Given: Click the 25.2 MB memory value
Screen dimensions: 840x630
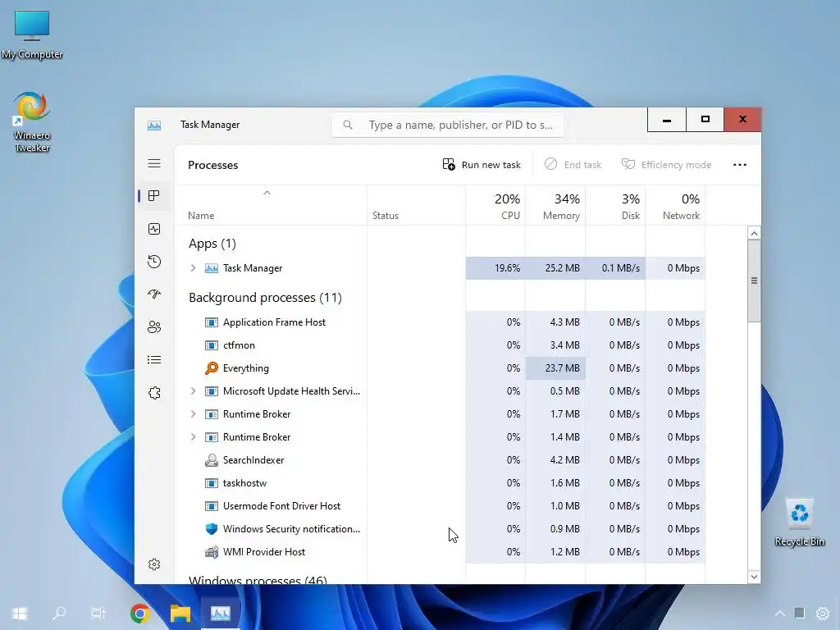Looking at the screenshot, I should [562, 268].
